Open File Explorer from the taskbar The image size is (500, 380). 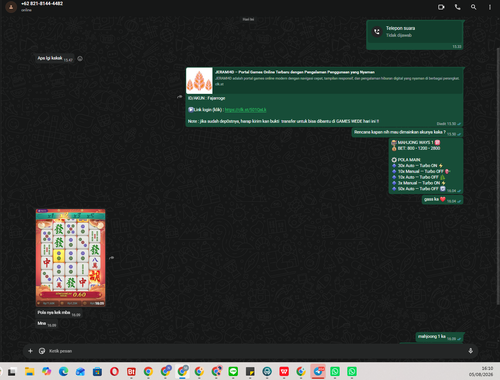click(29, 371)
